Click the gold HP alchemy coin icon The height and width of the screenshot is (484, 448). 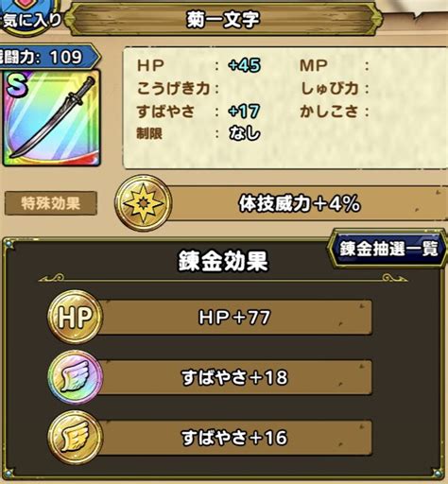point(75,317)
